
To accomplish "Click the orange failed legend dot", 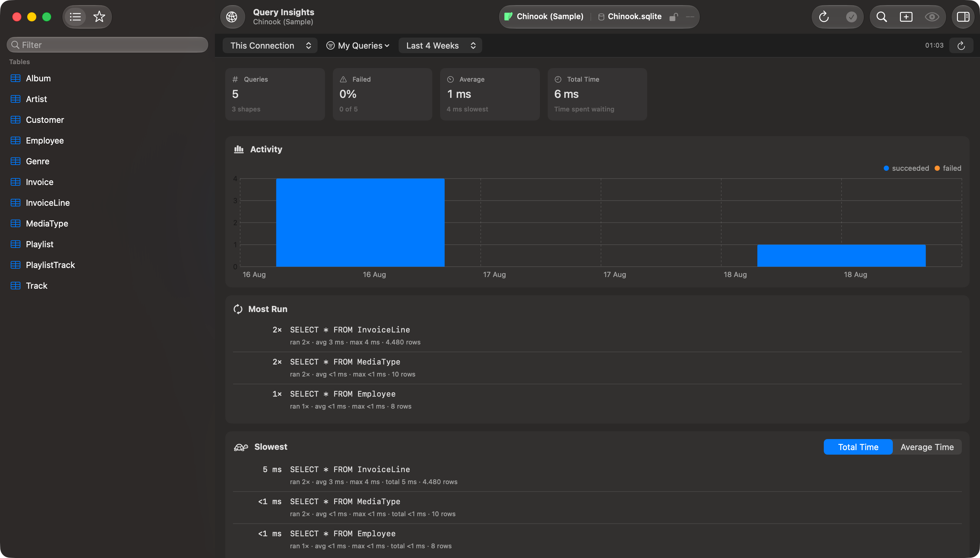I will [937, 168].
